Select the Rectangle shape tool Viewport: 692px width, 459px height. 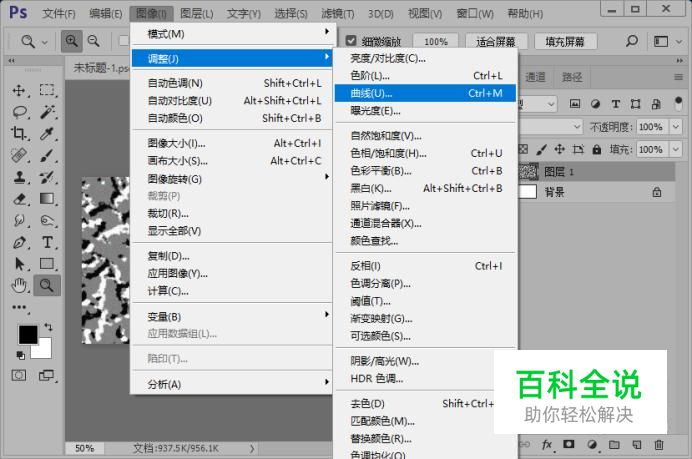tap(47, 263)
